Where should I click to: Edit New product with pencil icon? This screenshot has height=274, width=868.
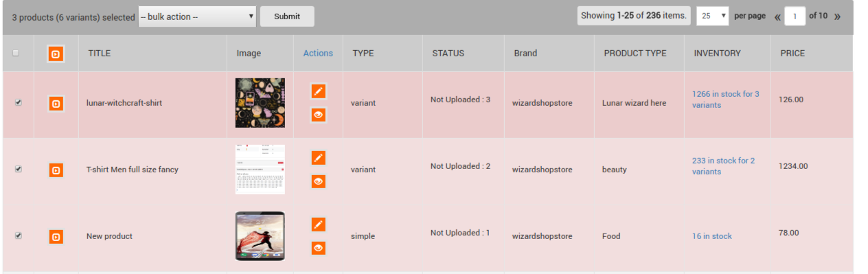[x=318, y=225]
